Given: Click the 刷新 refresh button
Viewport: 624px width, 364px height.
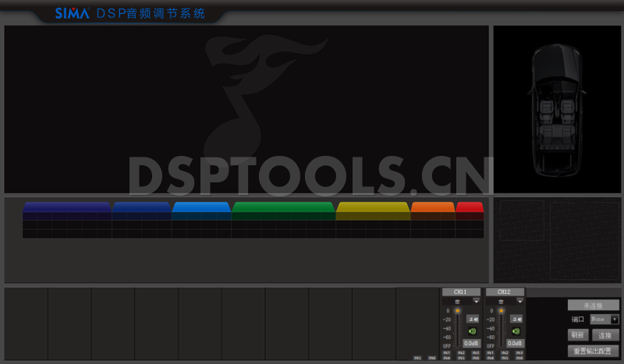Looking at the screenshot, I should point(578,335).
